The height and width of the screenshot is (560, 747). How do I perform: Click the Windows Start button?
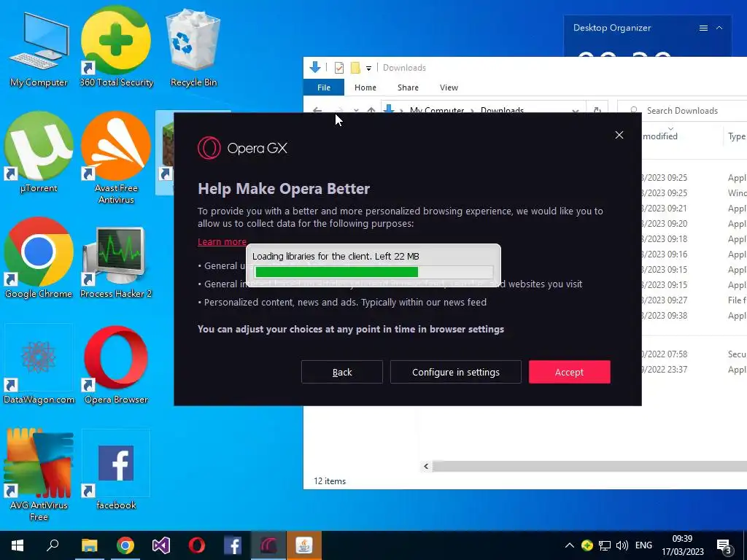(x=18, y=545)
